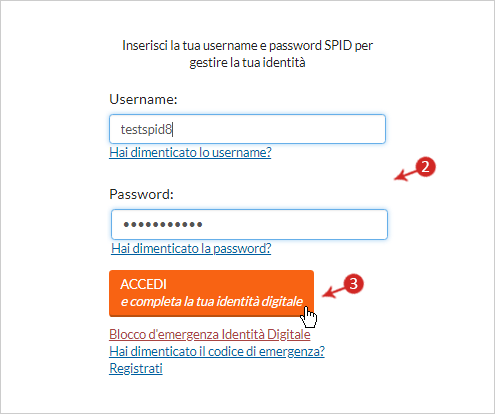Viewport: 495px width, 414px height.
Task: Click the 'gestire la tua identità' text line
Action: tap(247, 63)
